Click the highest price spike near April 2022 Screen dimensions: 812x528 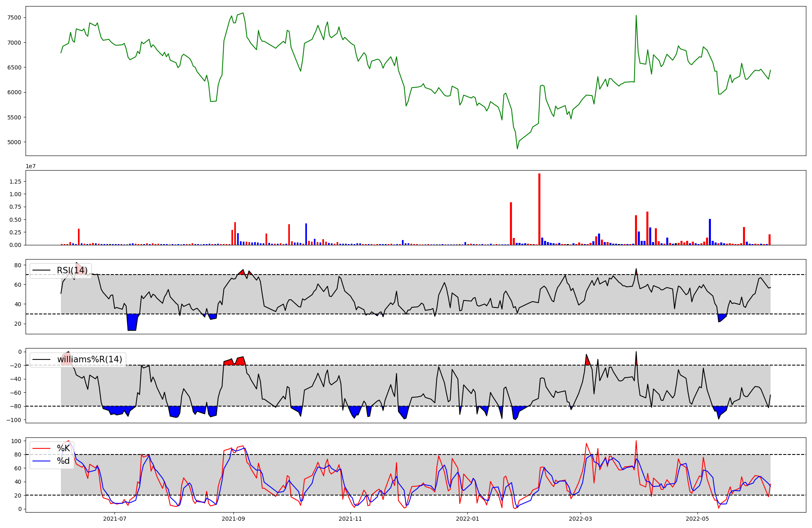click(636, 16)
